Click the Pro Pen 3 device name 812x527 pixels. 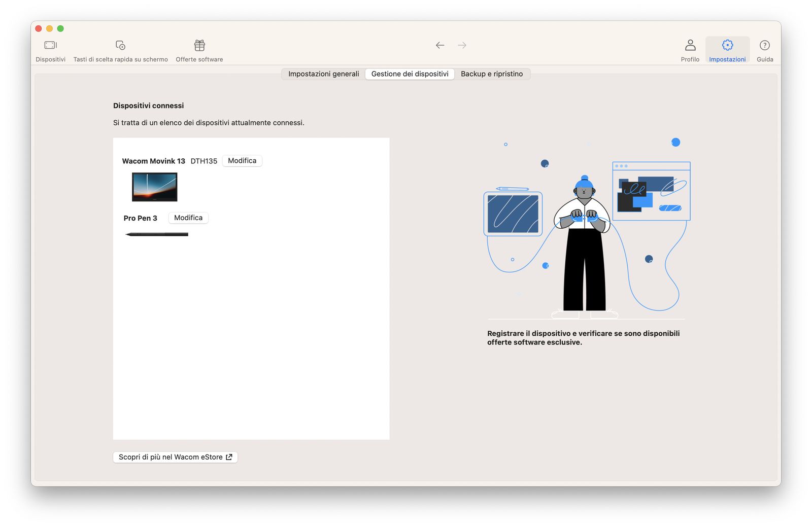pos(141,218)
